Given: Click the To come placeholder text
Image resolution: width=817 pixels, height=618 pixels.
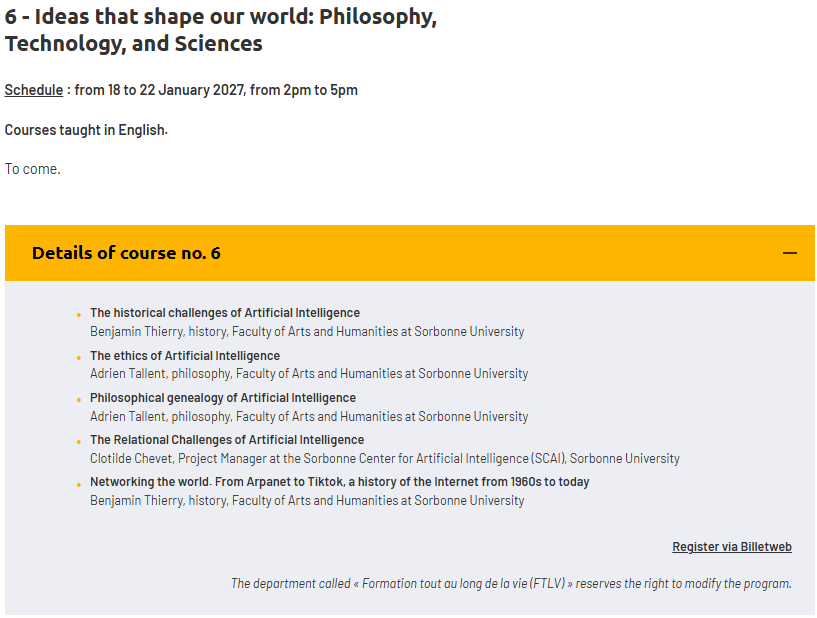Looking at the screenshot, I should pyautogui.click(x=33, y=169).
